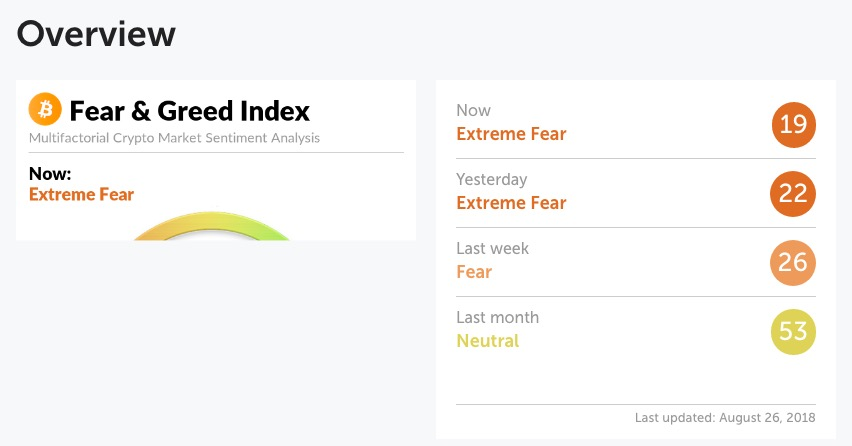Click the light orange 26 badge
The height and width of the screenshot is (446, 852).
click(793, 263)
